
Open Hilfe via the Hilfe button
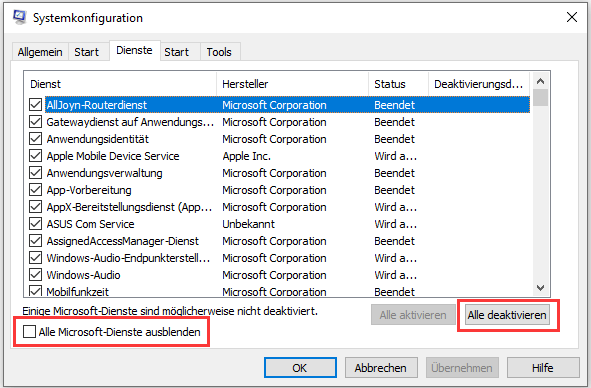pyautogui.click(x=543, y=368)
